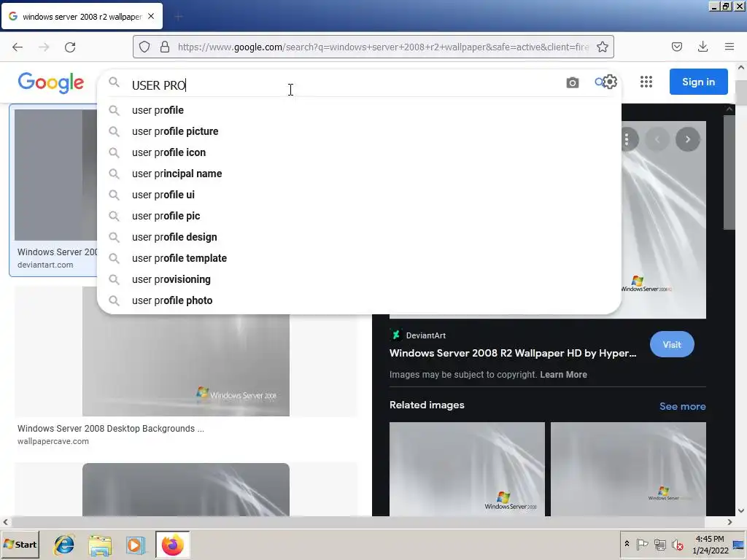Click the Firefox forward arrow button

pos(44,47)
